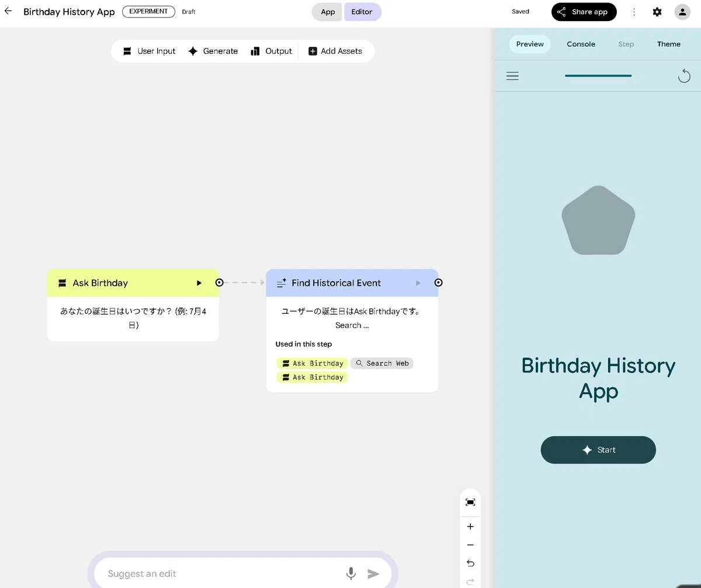701x588 pixels.
Task: Click the Share app button
Action: click(584, 12)
